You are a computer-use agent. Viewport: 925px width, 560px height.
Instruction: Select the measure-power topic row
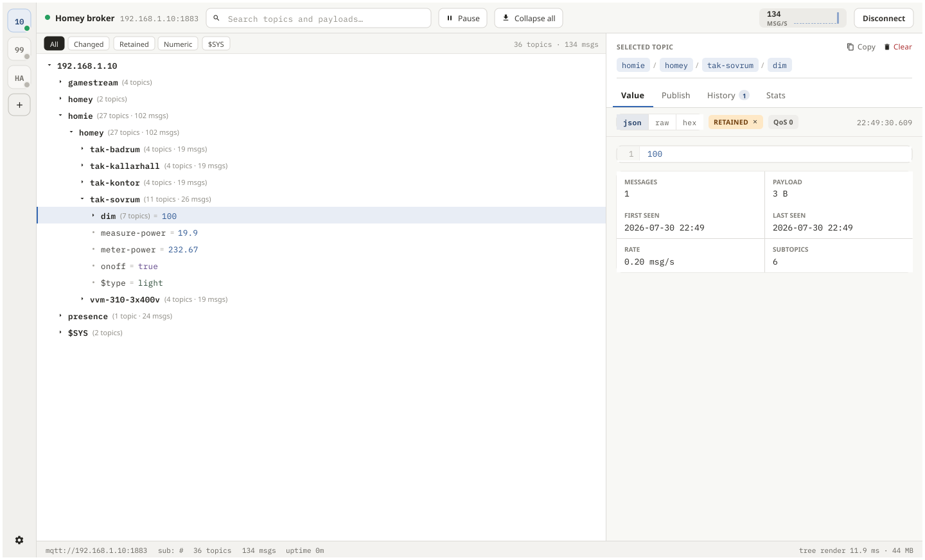321,232
